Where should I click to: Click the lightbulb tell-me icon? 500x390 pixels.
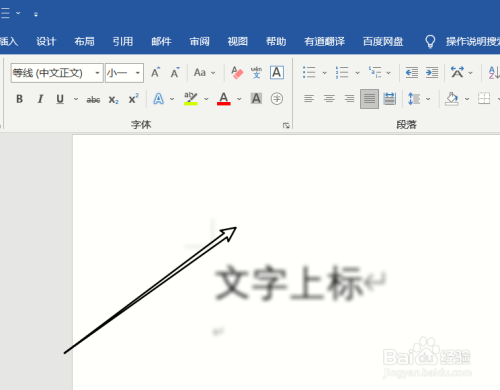[x=430, y=42]
